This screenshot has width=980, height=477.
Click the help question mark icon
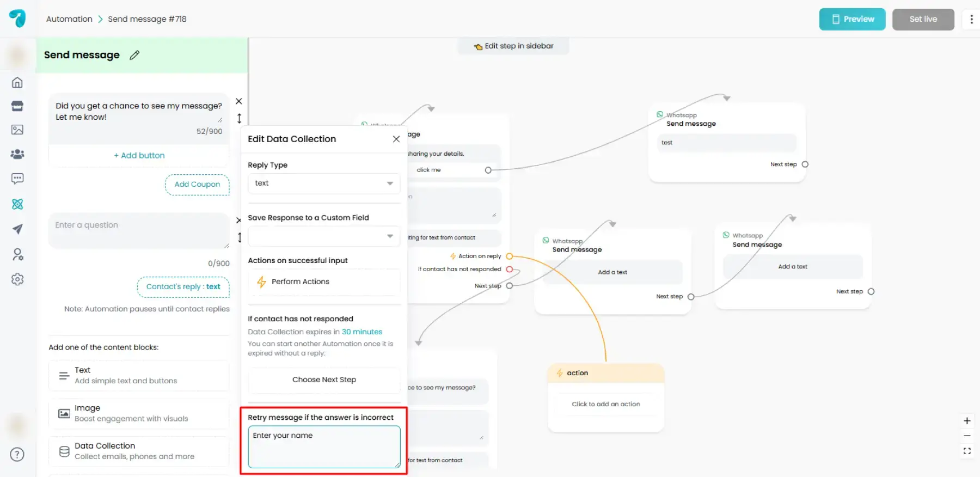[x=17, y=455]
